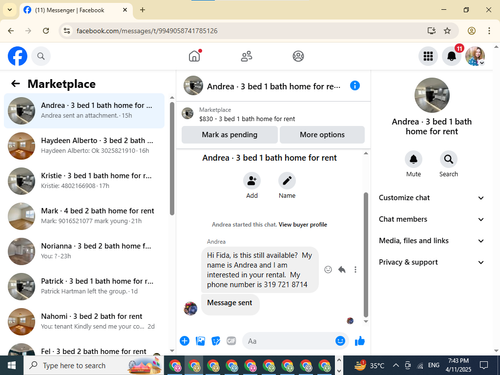Click Mark as pending button
Viewport: 500px width, 375px height.
pyautogui.click(x=229, y=135)
